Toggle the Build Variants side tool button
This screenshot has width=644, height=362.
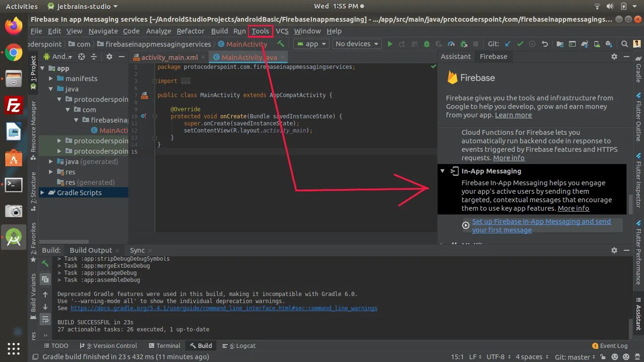[x=33, y=296]
